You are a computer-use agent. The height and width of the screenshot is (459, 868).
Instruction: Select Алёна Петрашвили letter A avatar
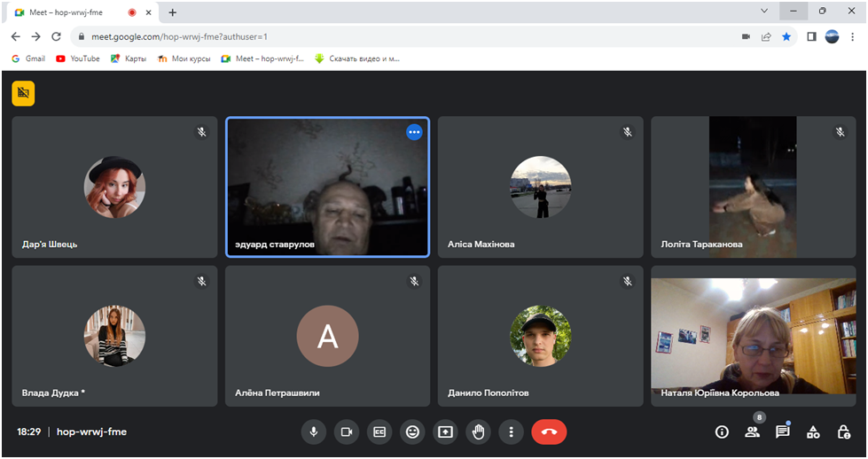[328, 336]
